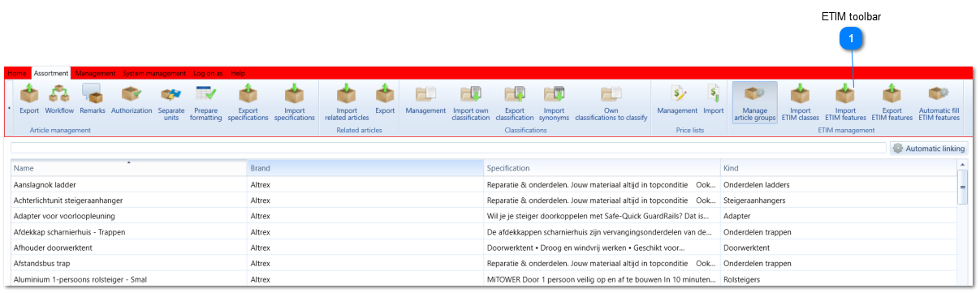980x293 pixels.
Task: Open the Log on as menu
Action: coord(209,73)
